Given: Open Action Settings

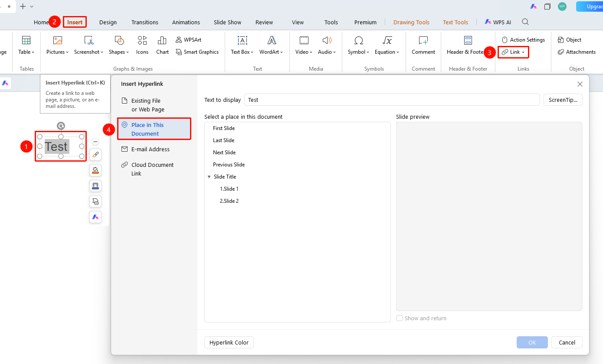Looking at the screenshot, I should point(523,40).
